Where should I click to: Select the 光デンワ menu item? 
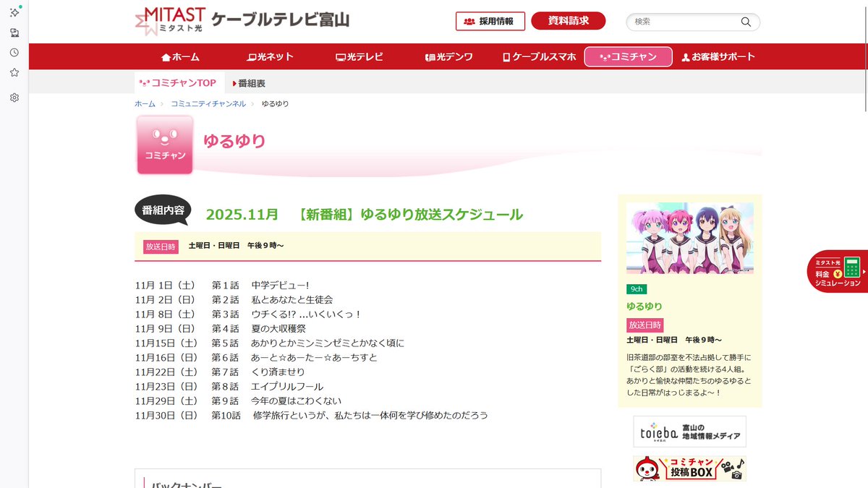[448, 56]
